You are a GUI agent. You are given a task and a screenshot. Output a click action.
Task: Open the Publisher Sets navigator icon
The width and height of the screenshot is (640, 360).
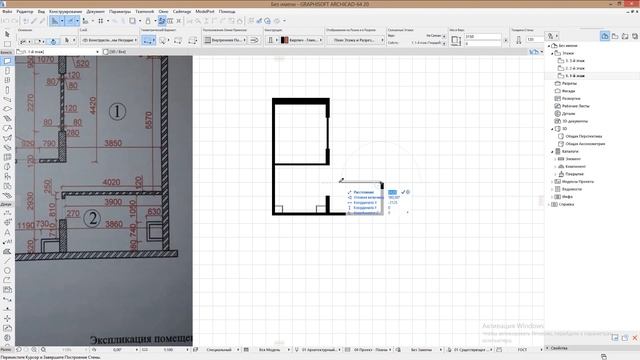tap(635, 36)
